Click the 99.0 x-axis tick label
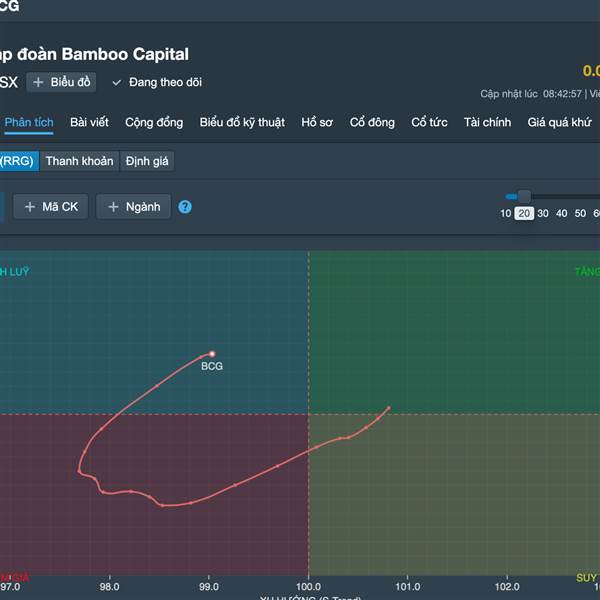Viewport: 600px width, 600px height. coord(209,587)
